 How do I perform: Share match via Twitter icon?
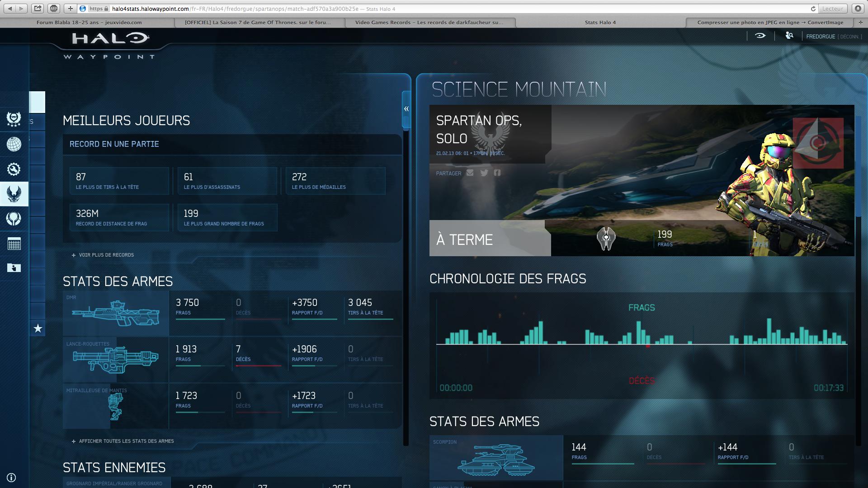(484, 173)
